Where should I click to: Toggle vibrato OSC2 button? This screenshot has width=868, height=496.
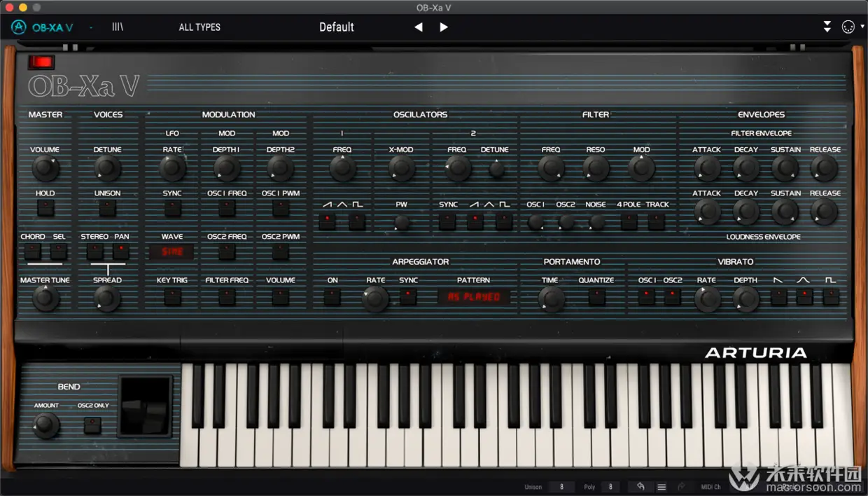(x=673, y=297)
